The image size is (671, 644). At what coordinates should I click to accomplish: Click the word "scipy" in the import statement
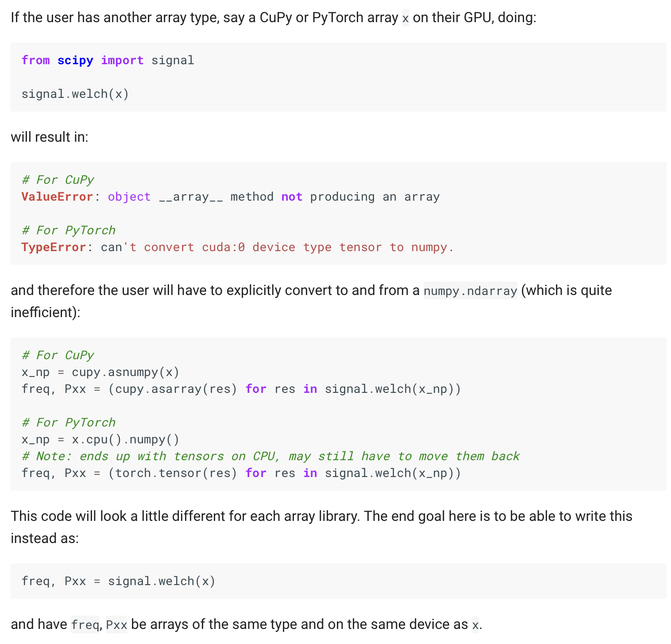(x=75, y=60)
